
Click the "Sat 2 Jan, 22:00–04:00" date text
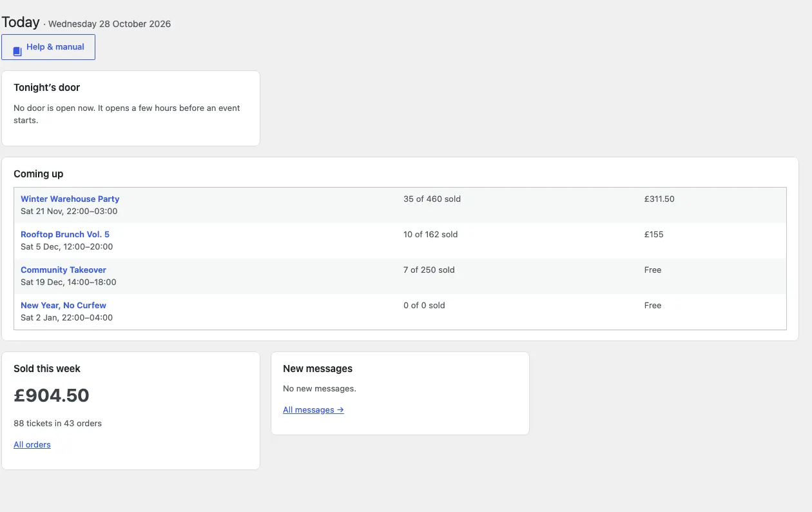(67, 318)
